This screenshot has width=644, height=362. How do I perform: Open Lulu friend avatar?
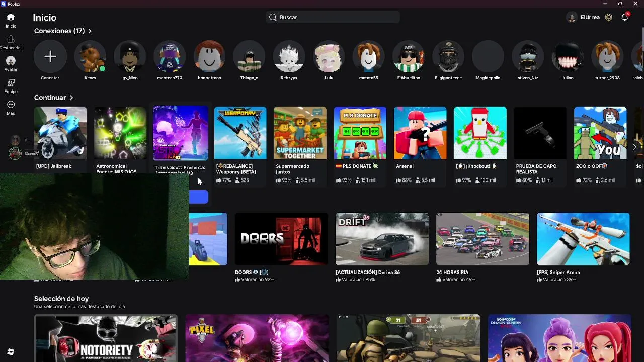tap(329, 57)
